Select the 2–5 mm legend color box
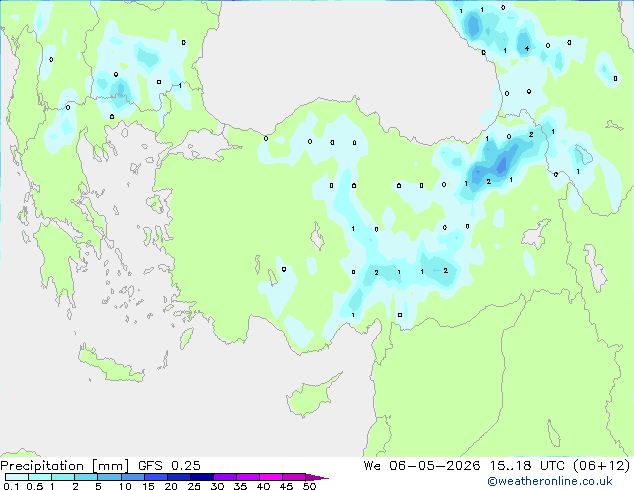 tap(86, 477)
